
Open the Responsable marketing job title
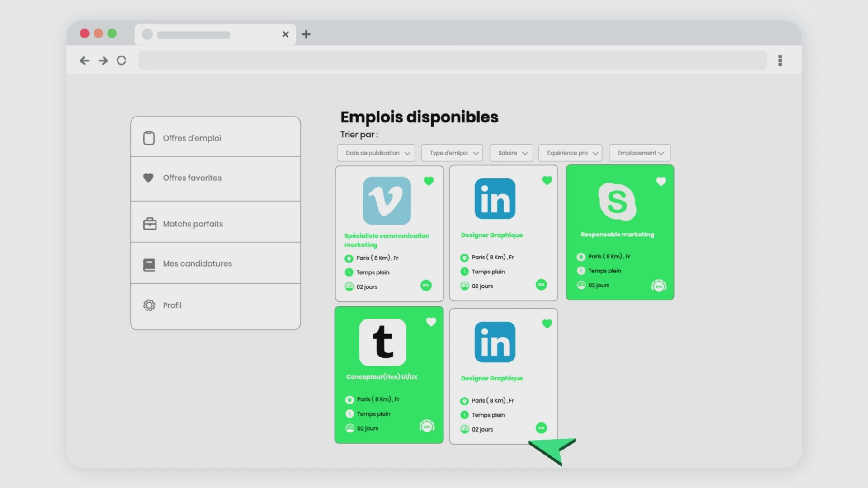point(617,235)
